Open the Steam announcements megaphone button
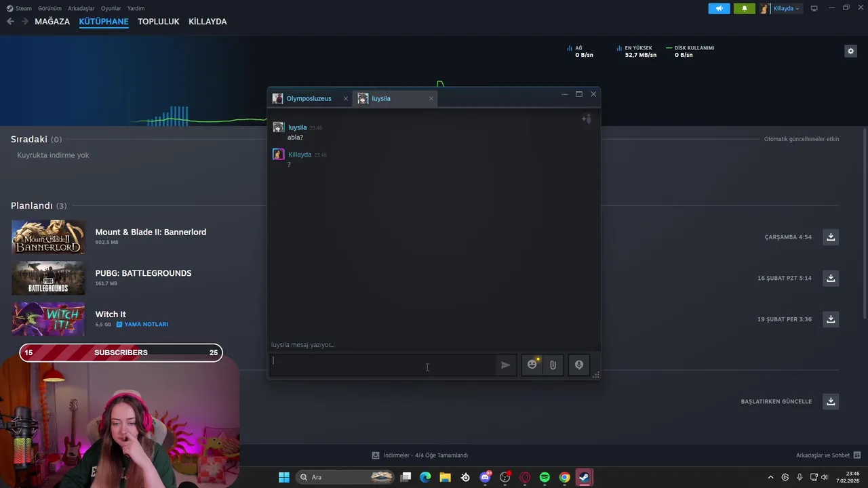 point(719,8)
